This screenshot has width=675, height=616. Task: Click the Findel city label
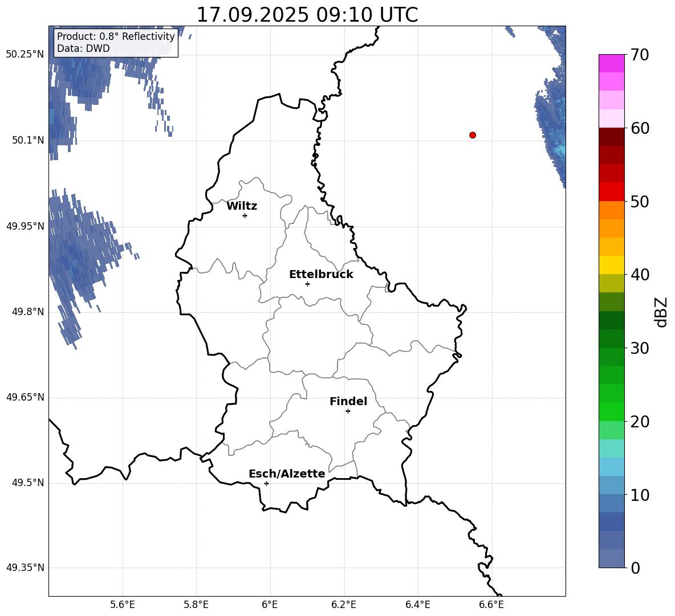[x=348, y=401]
